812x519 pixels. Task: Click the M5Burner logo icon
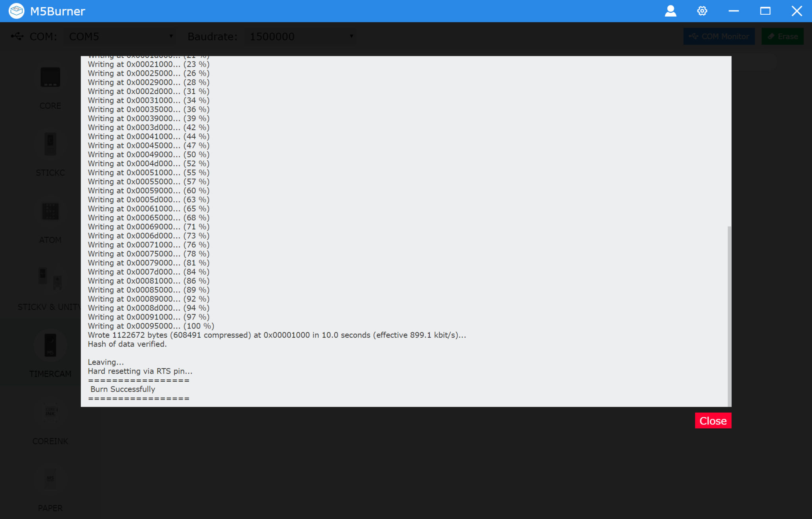[16, 11]
